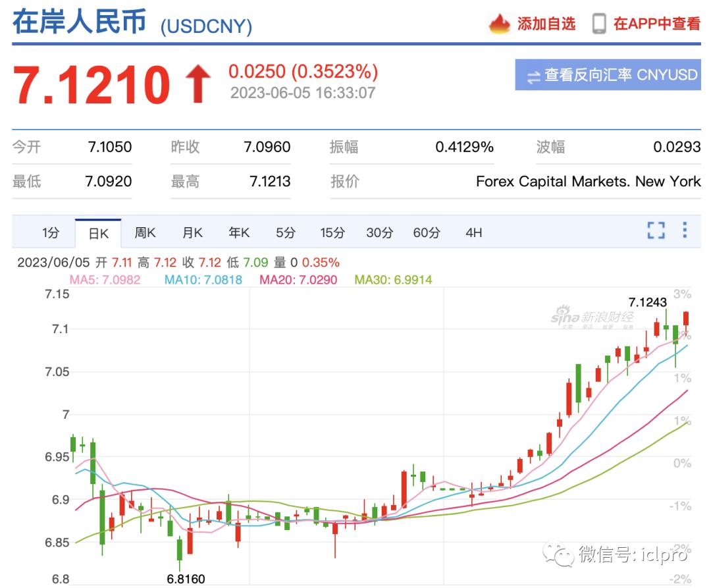Click the change value 0.0250 (0.3523%)
This screenshot has width=711, height=588.
click(x=303, y=71)
